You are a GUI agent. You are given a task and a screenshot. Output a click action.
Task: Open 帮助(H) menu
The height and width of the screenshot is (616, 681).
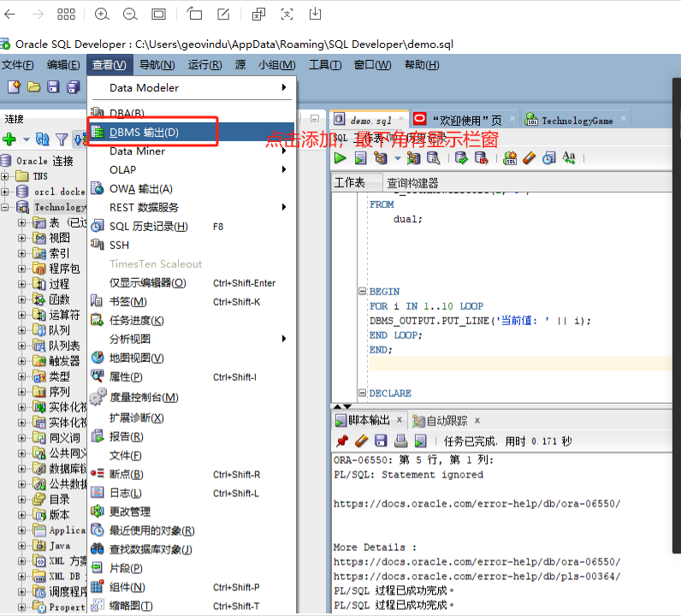click(x=422, y=65)
